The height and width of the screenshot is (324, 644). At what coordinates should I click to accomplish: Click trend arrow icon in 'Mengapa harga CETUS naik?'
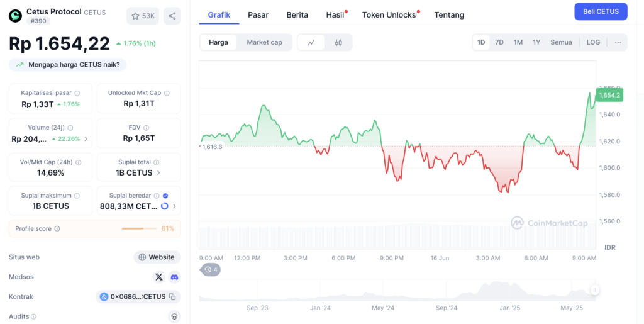pyautogui.click(x=19, y=64)
